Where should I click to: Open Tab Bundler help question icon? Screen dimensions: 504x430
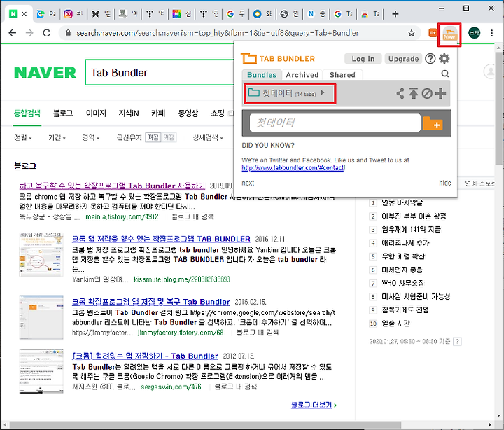click(430, 59)
